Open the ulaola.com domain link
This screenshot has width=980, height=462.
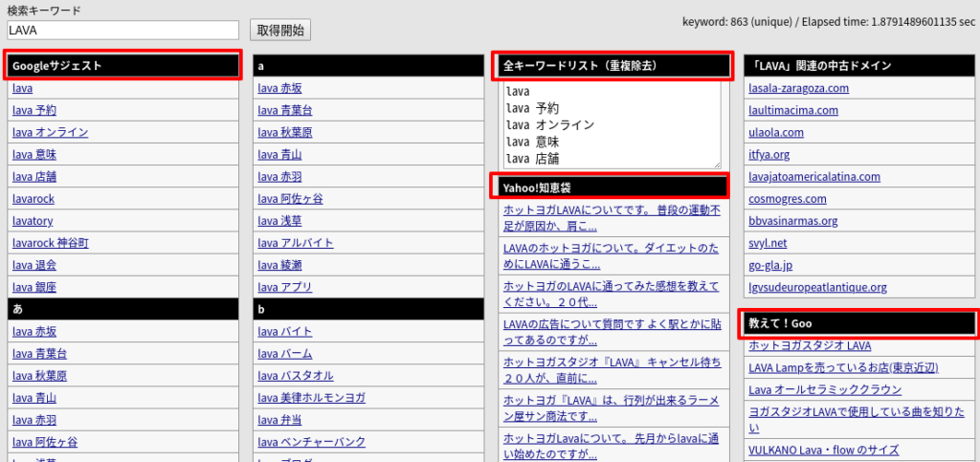pyautogui.click(x=776, y=132)
